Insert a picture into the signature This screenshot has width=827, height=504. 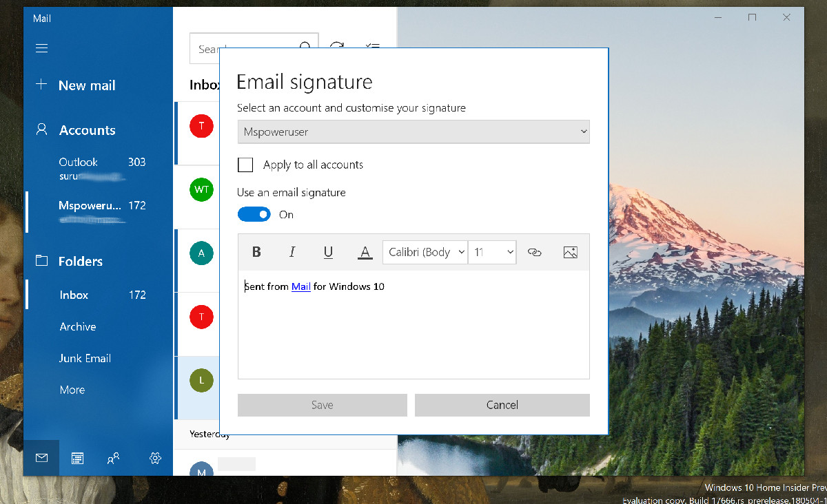coord(570,252)
